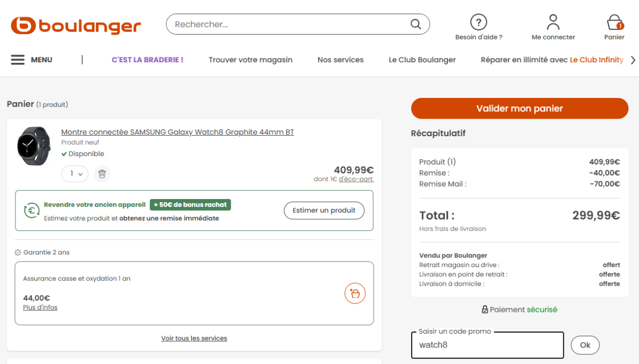Click the Récapitulatif heading
This screenshot has height=364, width=639.
[438, 133]
